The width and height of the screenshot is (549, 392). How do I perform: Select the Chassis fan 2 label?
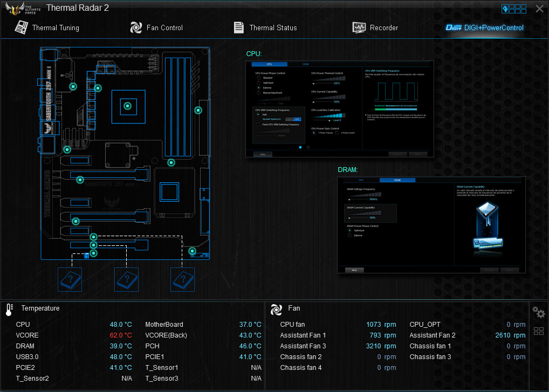[301, 357]
